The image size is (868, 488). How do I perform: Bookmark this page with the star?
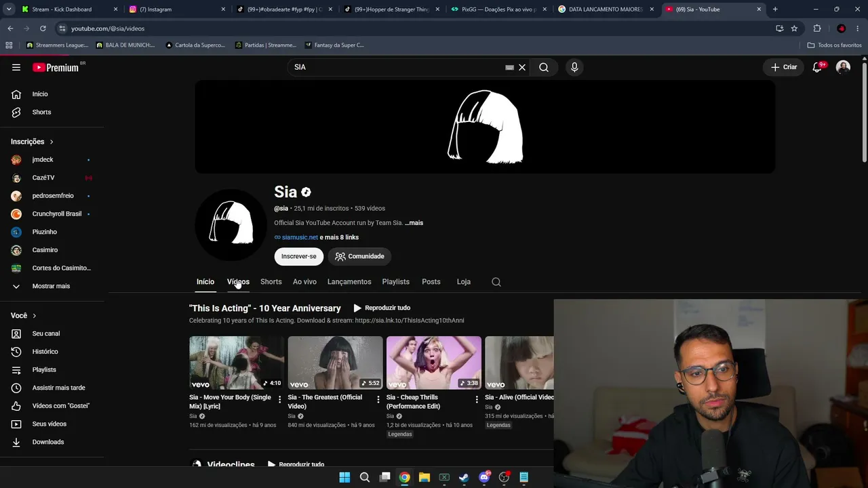pyautogui.click(x=794, y=28)
